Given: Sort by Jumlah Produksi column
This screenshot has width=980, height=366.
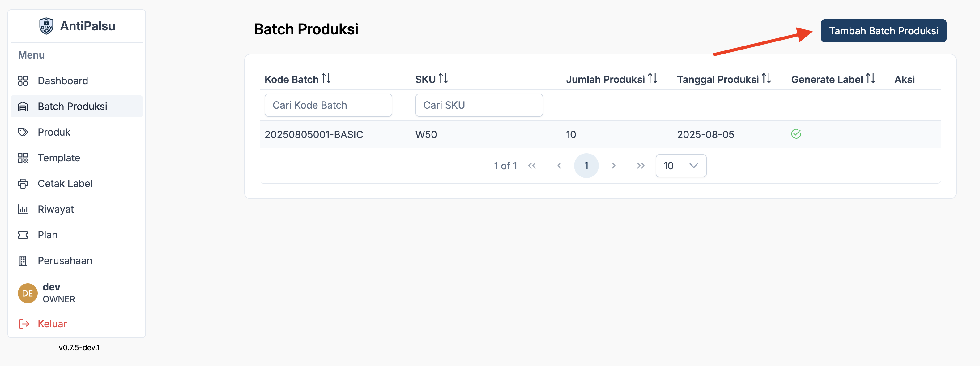Looking at the screenshot, I should [652, 78].
